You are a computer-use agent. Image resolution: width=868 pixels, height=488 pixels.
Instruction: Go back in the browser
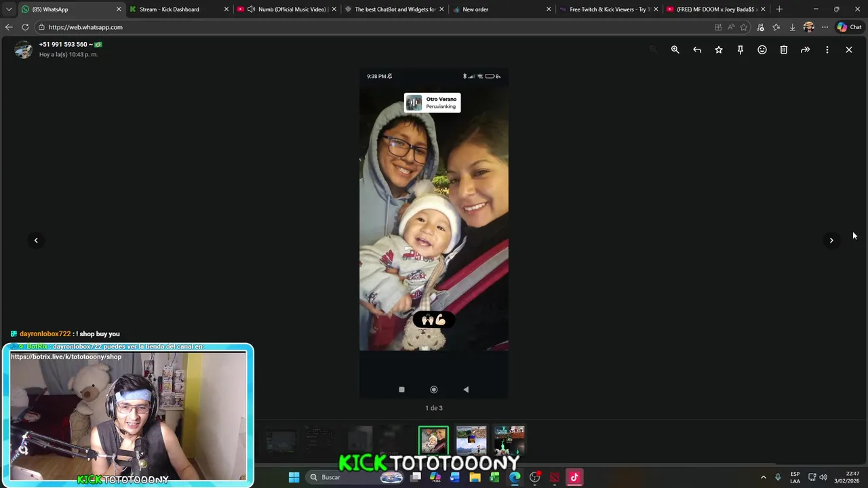click(9, 27)
